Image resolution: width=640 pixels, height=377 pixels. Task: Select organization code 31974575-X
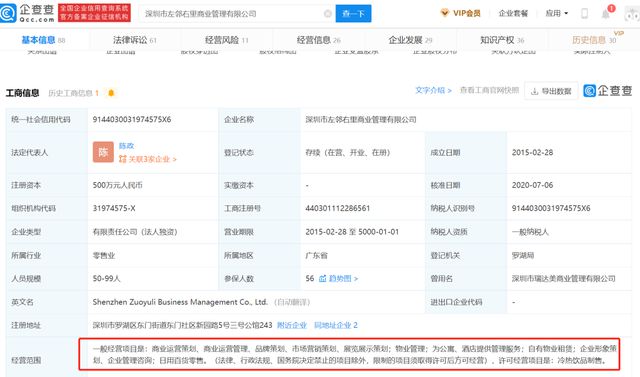114,208
